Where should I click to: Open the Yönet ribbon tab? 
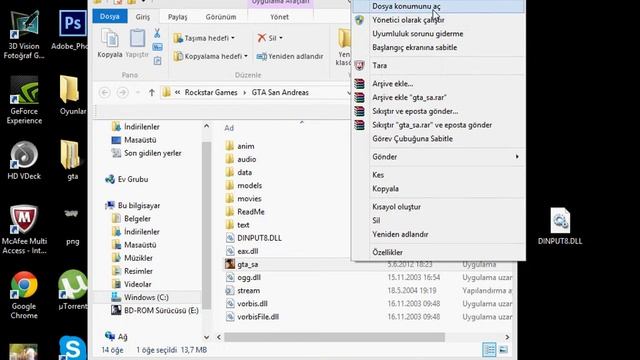(279, 17)
